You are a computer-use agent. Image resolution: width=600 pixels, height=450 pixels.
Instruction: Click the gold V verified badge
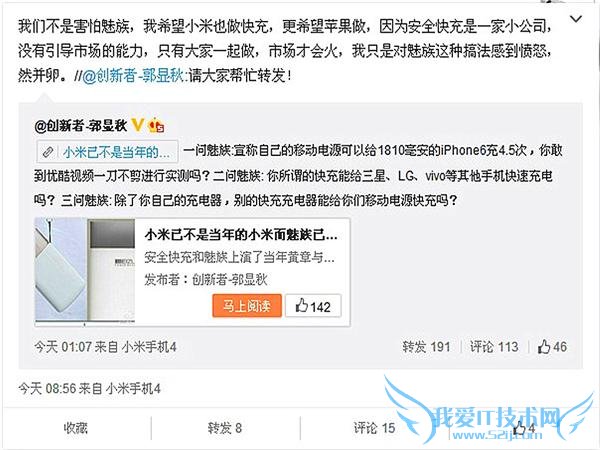[x=138, y=125]
